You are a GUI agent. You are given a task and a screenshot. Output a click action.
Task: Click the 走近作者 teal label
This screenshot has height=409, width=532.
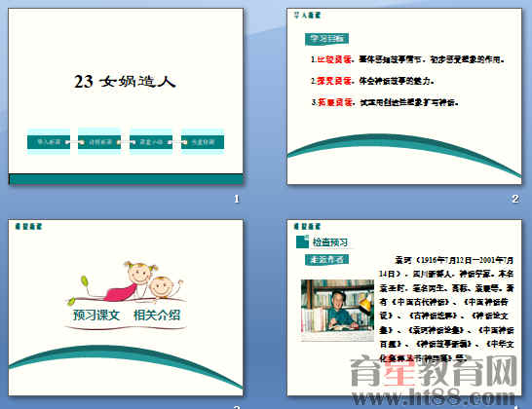pos(326,260)
